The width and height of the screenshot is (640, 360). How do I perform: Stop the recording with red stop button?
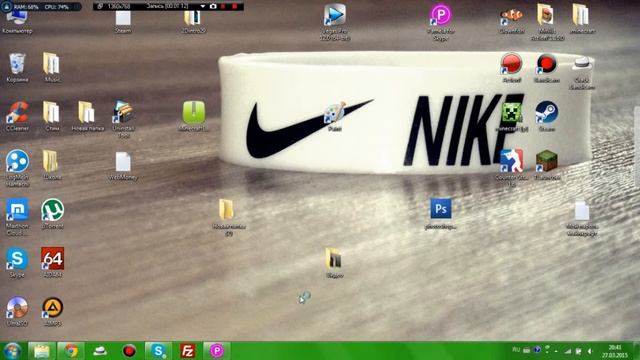point(235,7)
